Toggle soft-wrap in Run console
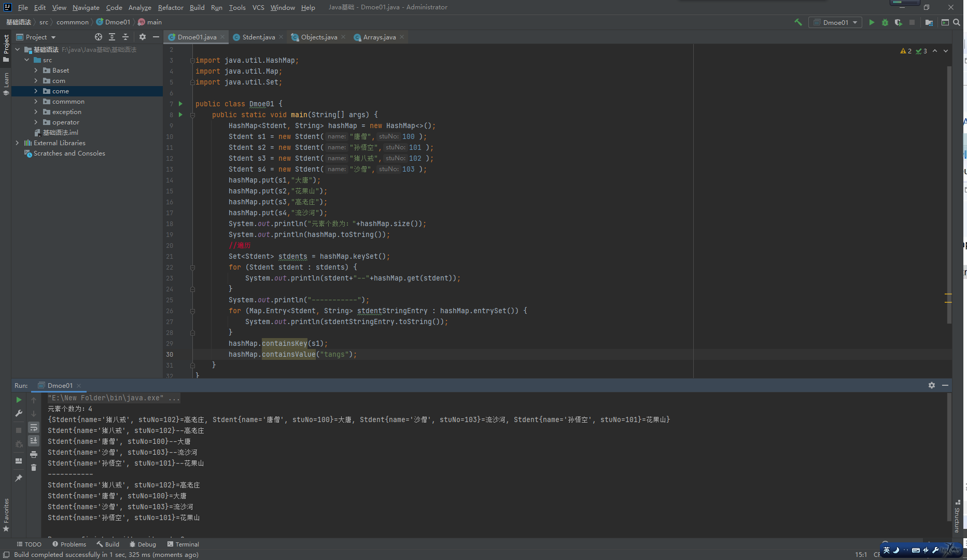 coord(34,427)
